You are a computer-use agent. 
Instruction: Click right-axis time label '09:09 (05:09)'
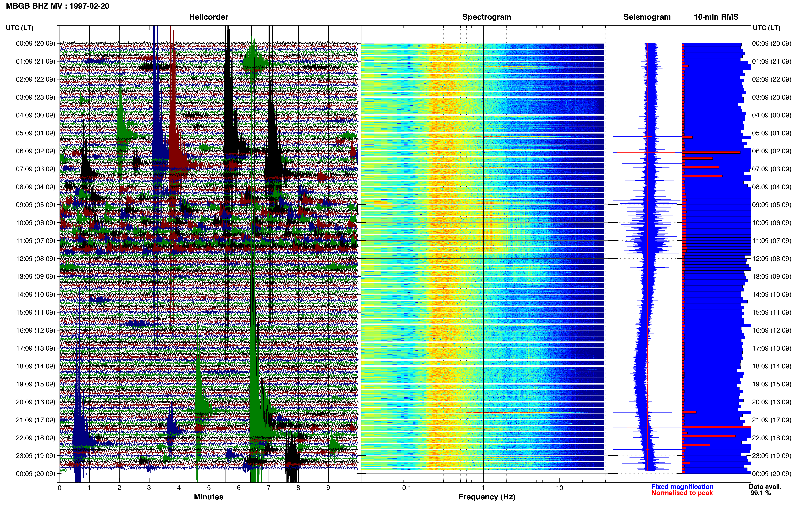772,205
